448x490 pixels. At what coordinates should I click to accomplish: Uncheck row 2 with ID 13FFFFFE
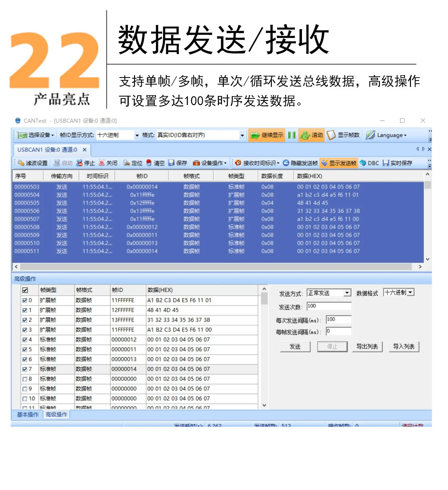pos(25,320)
